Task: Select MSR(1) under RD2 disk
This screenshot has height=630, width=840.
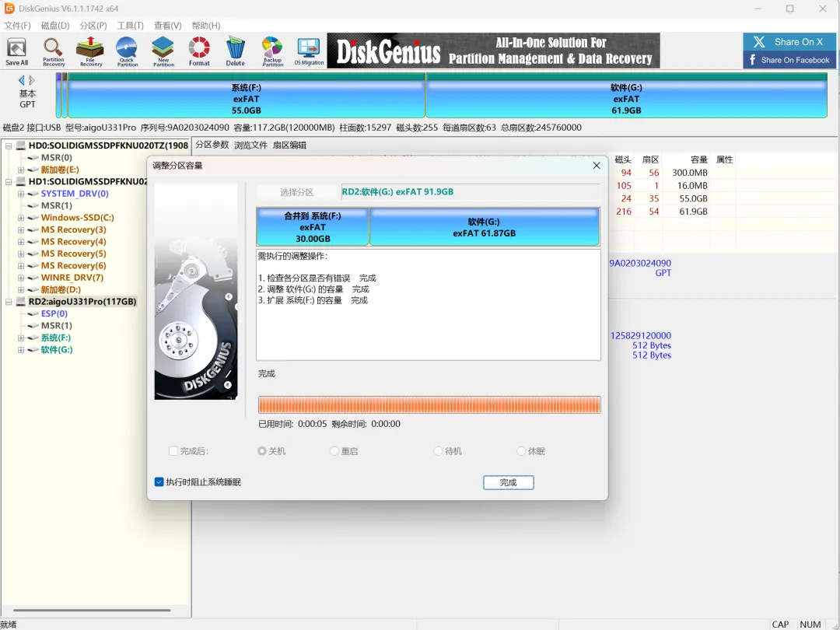Action: click(x=56, y=326)
